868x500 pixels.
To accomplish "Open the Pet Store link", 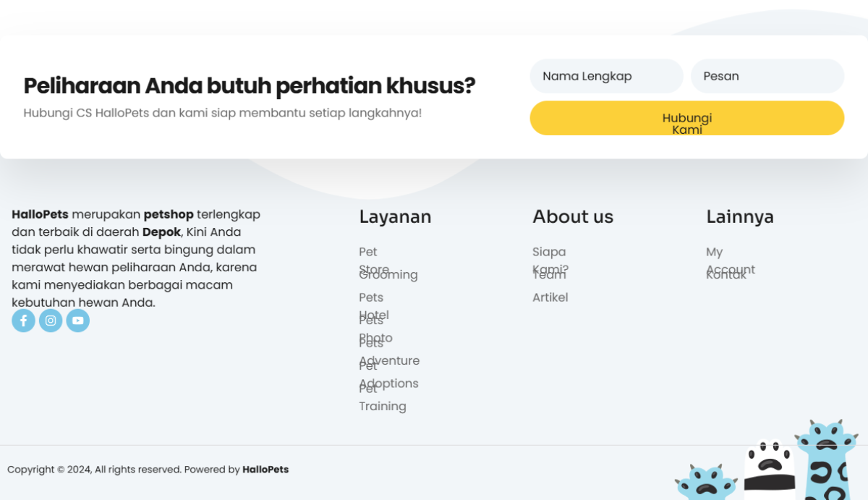I will click(x=374, y=260).
